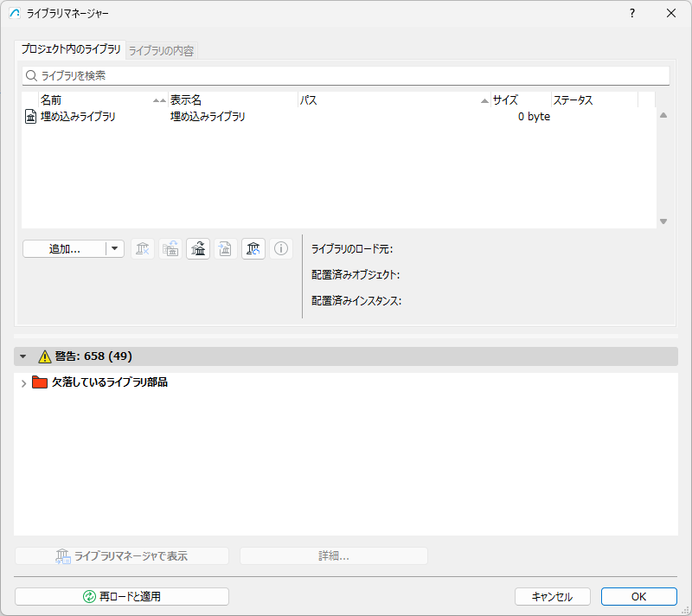Click 再ロードと適用 button

click(x=122, y=597)
